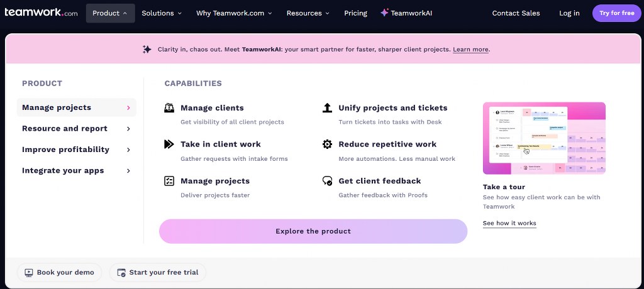Click the product tour preview thumbnail

pyautogui.click(x=544, y=138)
